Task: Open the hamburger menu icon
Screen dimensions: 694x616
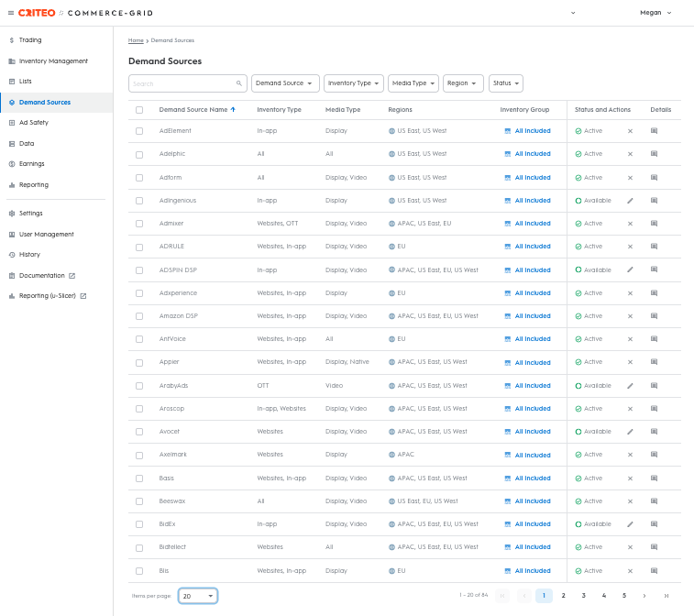Action: (x=11, y=13)
